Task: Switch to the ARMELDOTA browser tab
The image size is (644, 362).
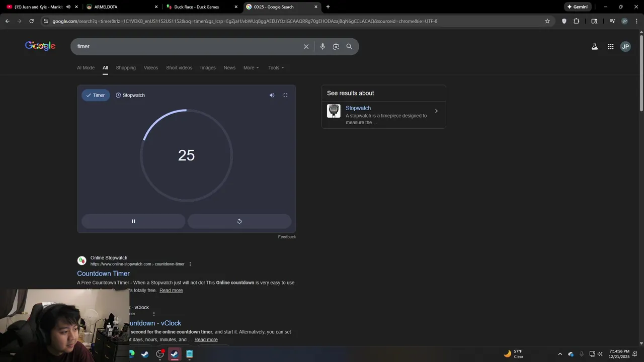Action: (121, 7)
